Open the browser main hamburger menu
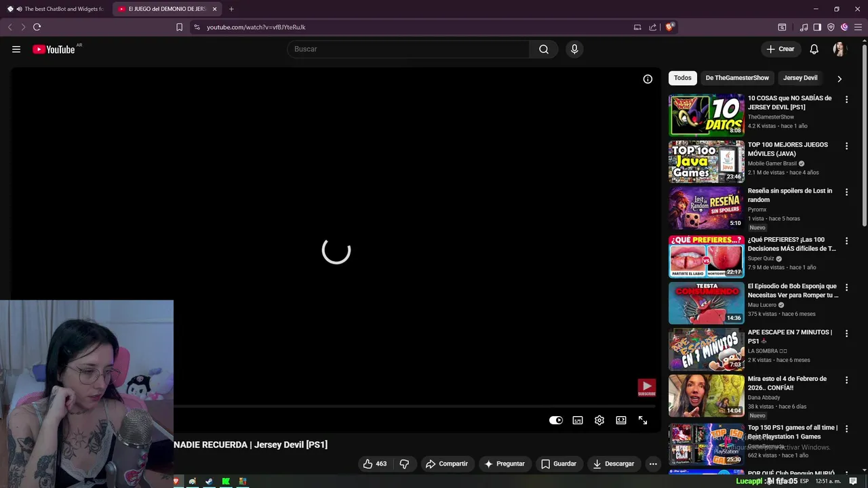The height and width of the screenshot is (488, 868). pyautogui.click(x=858, y=27)
